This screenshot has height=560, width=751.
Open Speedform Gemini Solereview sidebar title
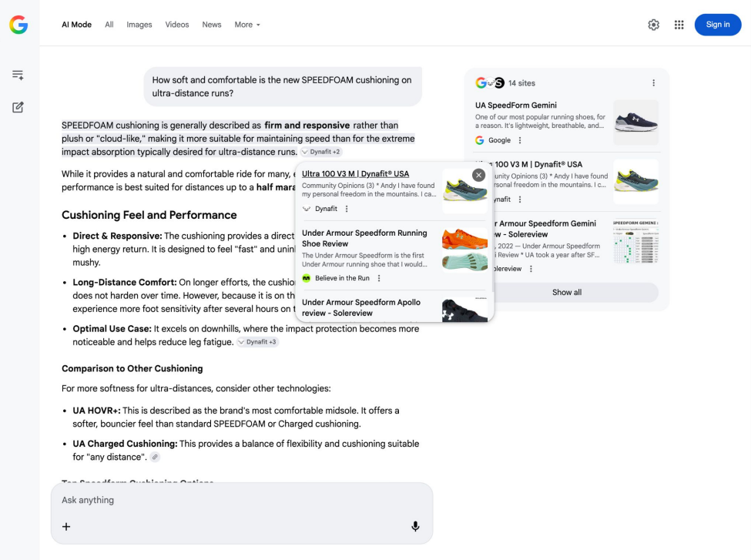click(x=545, y=229)
